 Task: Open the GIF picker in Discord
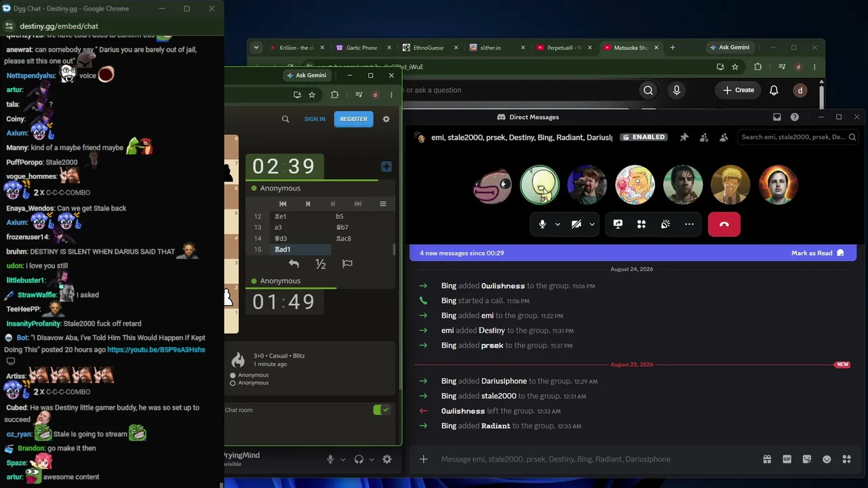pos(787,459)
